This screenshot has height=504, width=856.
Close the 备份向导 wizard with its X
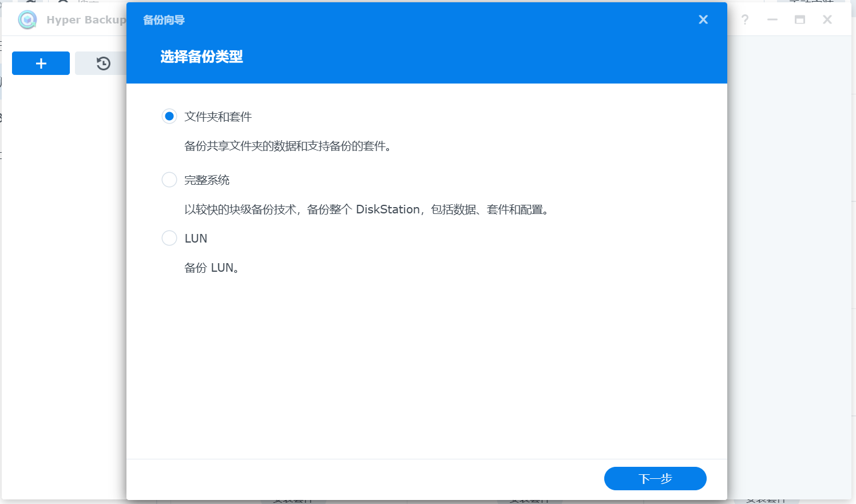703,19
